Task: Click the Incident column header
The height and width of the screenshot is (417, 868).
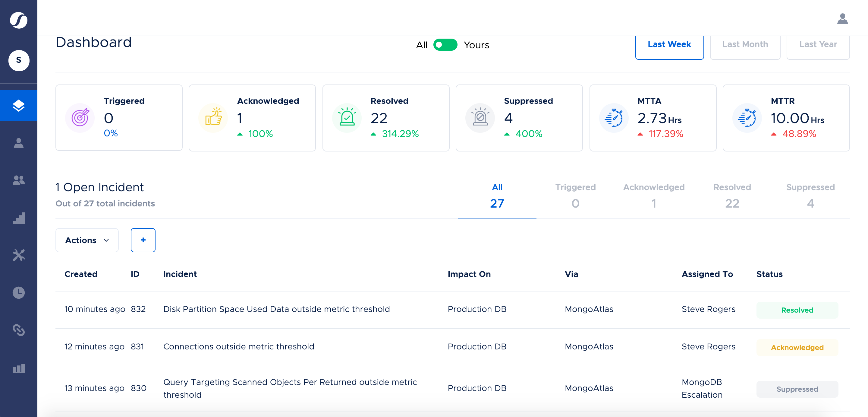Action: click(x=180, y=274)
